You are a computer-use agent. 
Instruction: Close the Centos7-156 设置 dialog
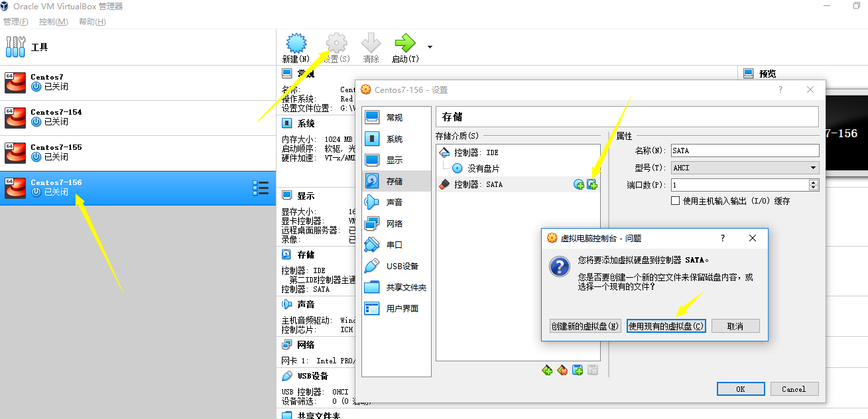(810, 90)
